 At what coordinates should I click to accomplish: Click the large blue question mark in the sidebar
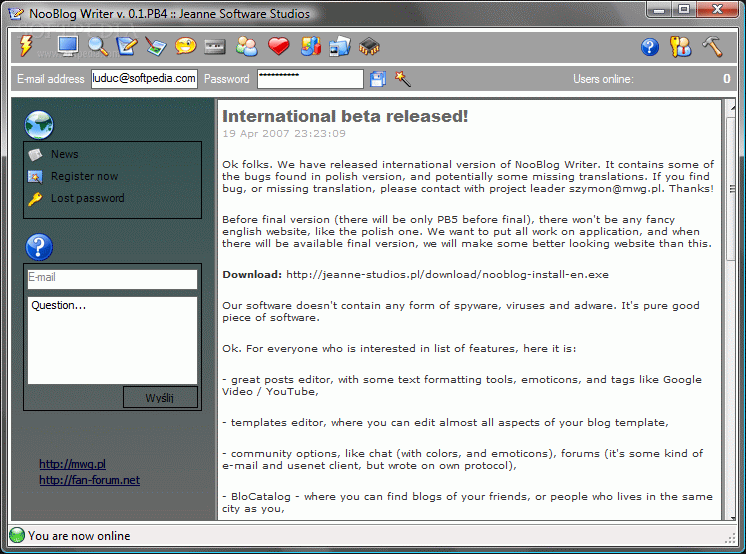(x=39, y=247)
